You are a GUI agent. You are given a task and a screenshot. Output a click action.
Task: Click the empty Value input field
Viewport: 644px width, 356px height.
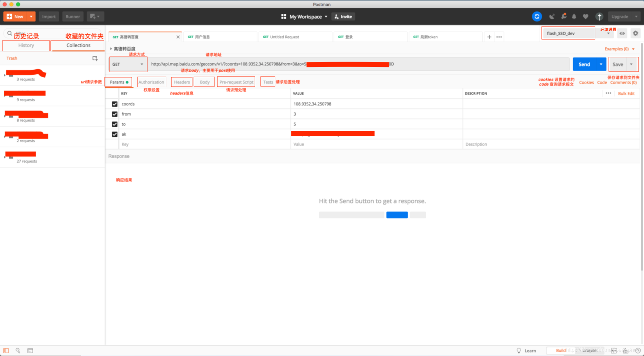[x=376, y=144]
